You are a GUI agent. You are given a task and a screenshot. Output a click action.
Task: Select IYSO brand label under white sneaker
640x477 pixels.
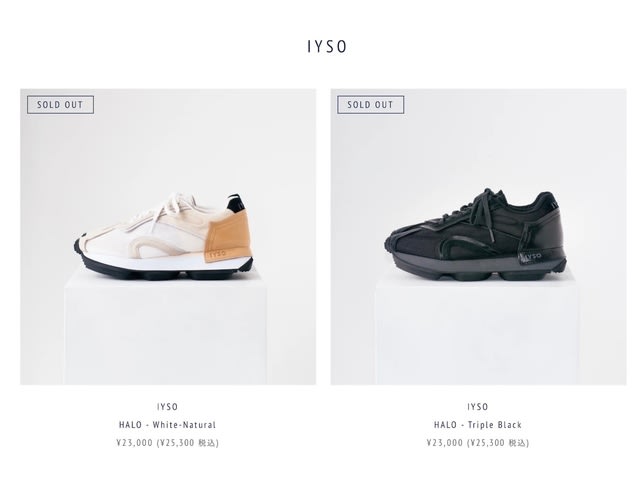pos(167,407)
